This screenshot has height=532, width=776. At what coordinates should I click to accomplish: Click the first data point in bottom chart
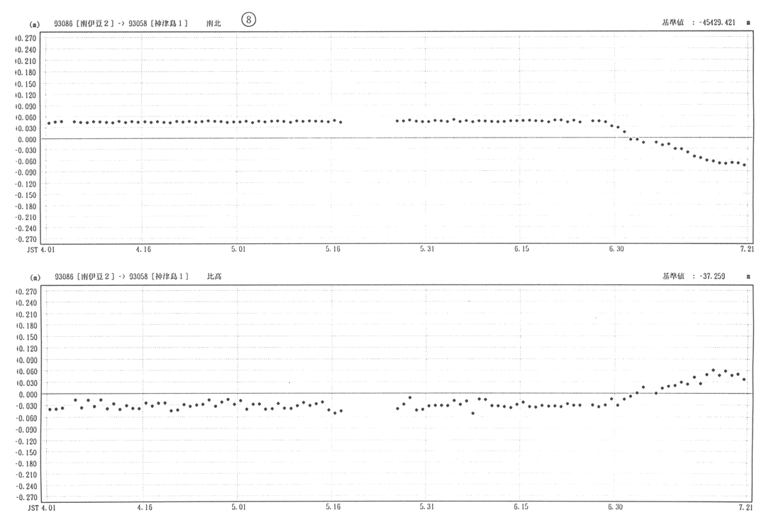click(x=49, y=409)
